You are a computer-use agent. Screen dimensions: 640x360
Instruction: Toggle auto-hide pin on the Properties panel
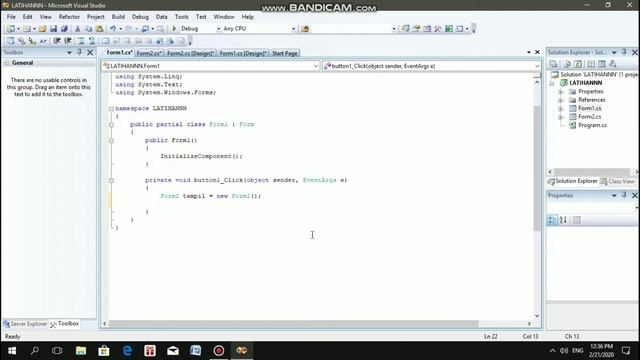click(x=624, y=196)
